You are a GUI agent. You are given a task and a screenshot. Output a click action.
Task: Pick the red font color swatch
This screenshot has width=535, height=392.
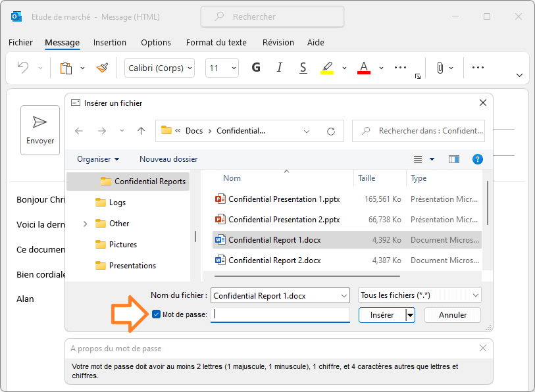click(363, 67)
